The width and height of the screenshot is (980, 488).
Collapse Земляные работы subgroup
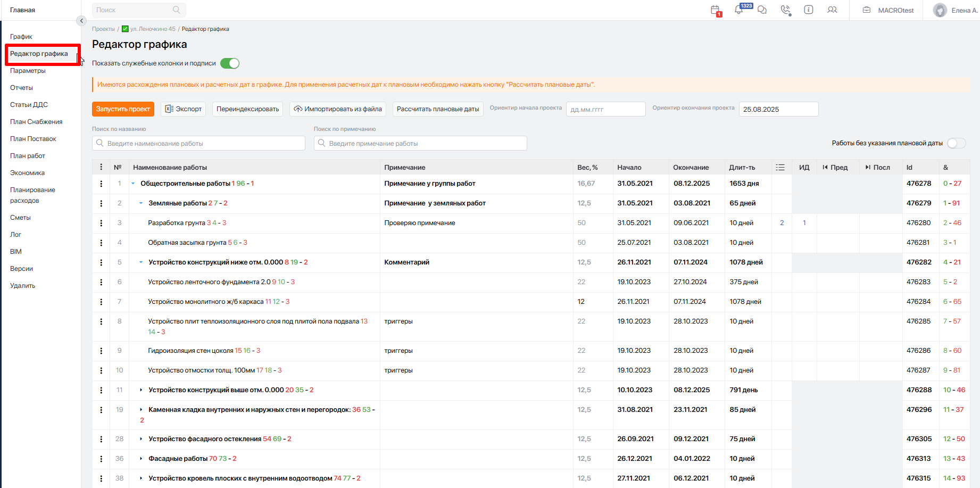(141, 203)
